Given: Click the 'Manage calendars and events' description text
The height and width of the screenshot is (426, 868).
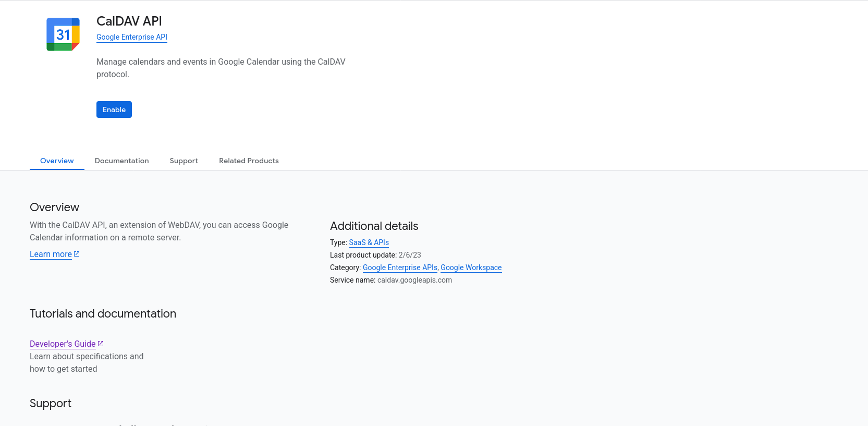Looking at the screenshot, I should 221,68.
